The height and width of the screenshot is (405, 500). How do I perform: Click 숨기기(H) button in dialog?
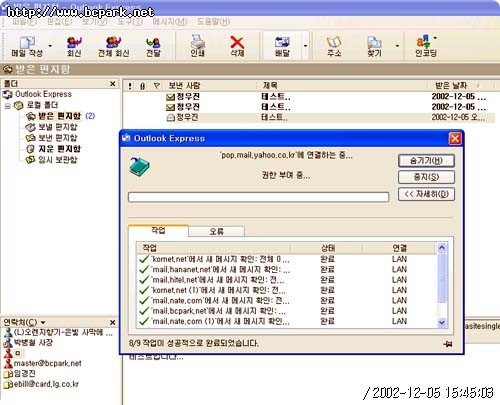(x=426, y=161)
